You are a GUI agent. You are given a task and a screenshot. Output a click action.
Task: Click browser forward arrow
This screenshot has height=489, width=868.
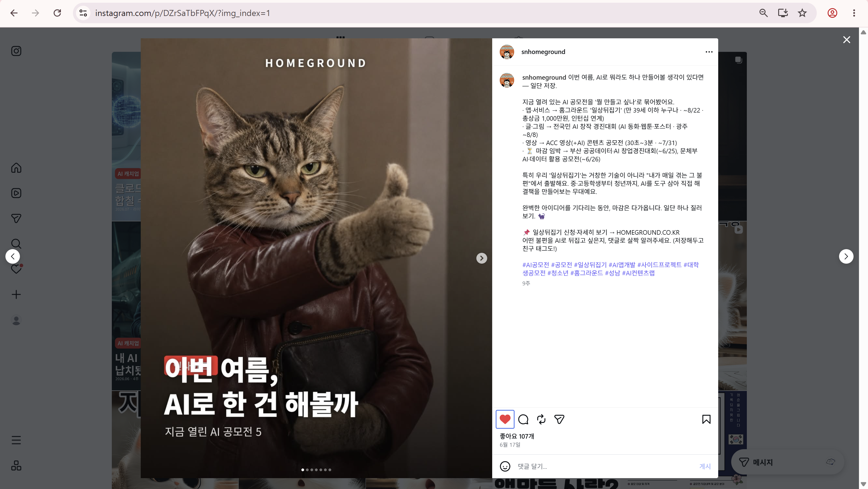35,13
